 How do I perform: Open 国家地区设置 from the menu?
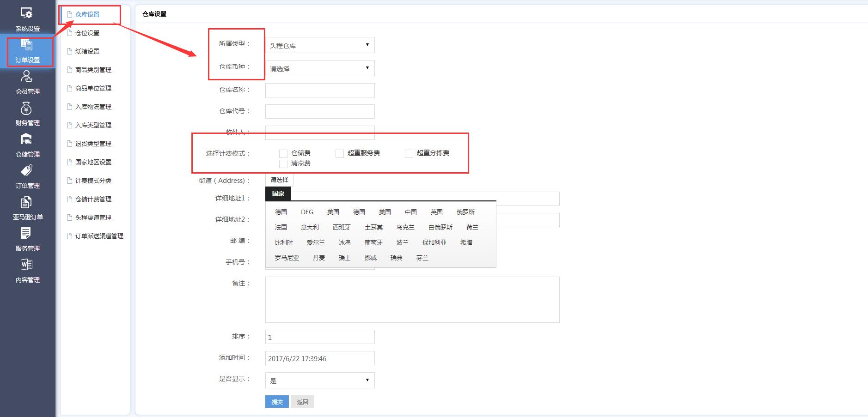(94, 162)
